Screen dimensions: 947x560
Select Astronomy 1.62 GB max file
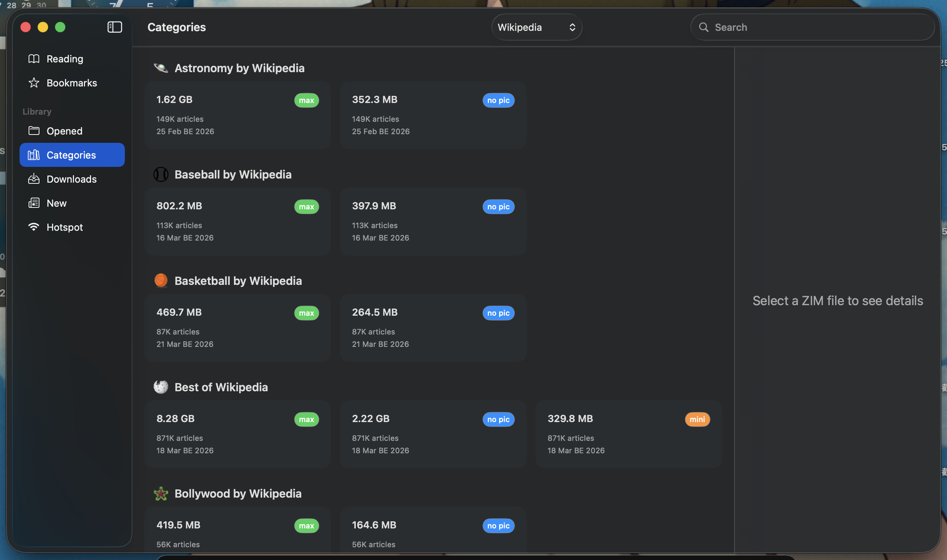pos(238,115)
